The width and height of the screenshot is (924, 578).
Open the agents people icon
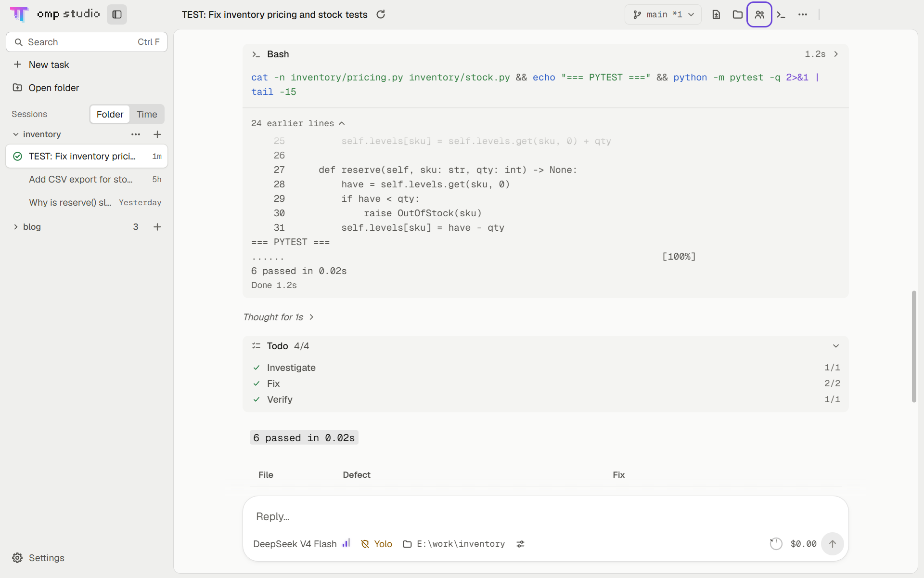(x=759, y=14)
